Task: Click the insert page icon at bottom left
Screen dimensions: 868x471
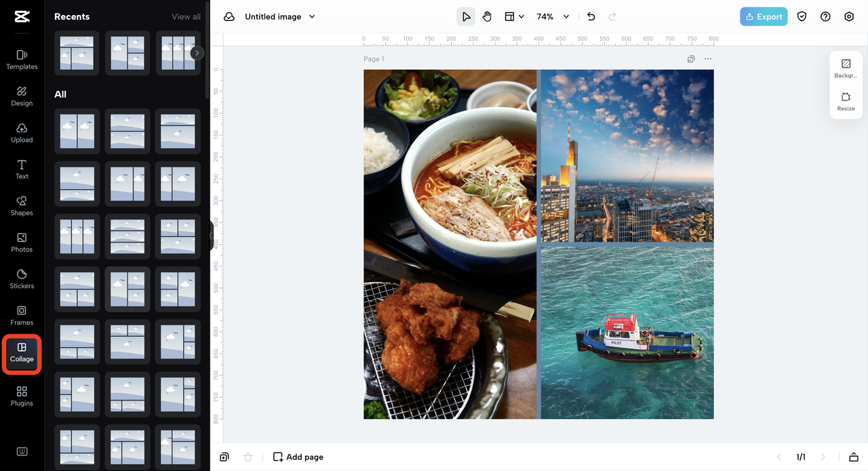Action: pos(224,457)
